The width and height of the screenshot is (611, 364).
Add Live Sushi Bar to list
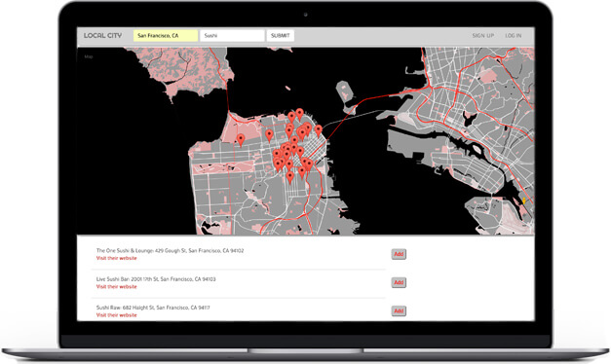[399, 282]
